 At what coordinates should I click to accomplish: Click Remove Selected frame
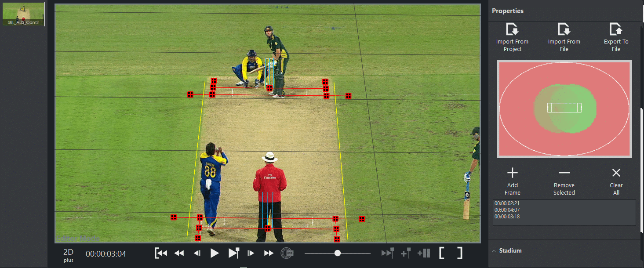coord(564,181)
